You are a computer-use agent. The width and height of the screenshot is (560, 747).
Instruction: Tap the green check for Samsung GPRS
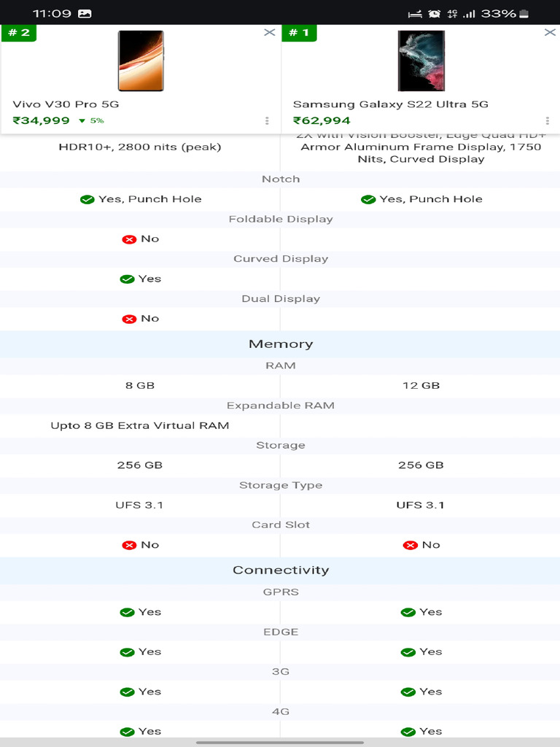pos(408,612)
